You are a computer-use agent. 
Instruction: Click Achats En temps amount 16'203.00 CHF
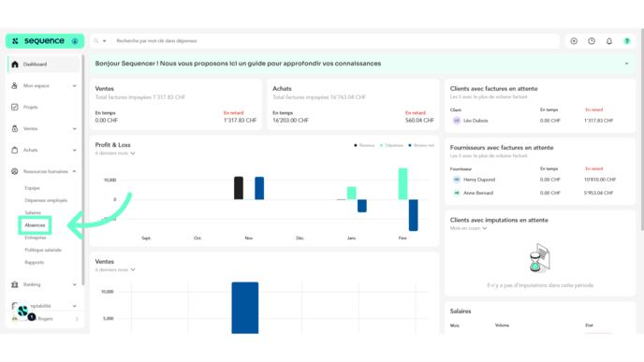[x=290, y=121]
